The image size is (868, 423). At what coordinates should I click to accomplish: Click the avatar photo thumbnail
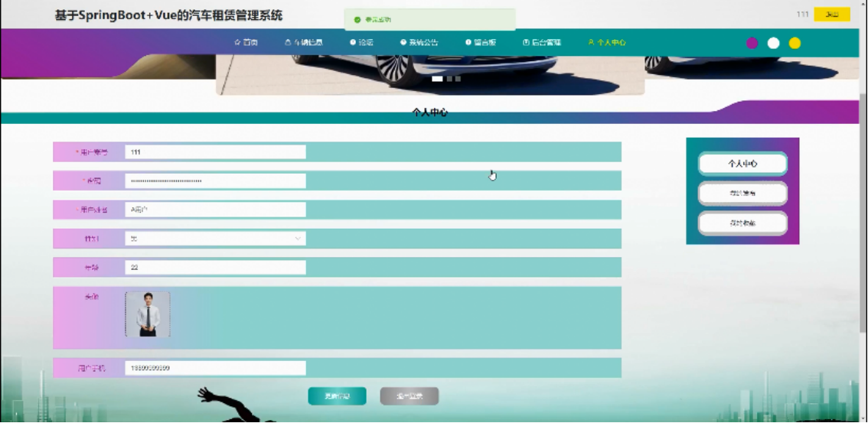tap(148, 314)
